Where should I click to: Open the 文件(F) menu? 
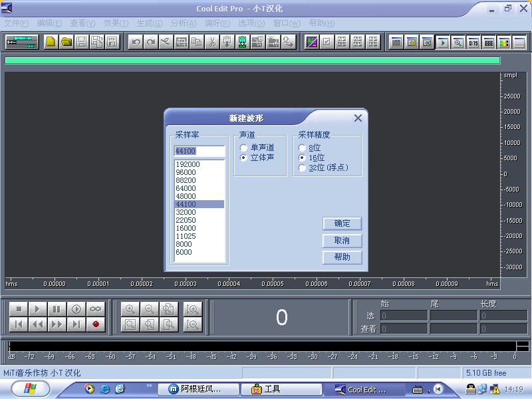(16, 23)
